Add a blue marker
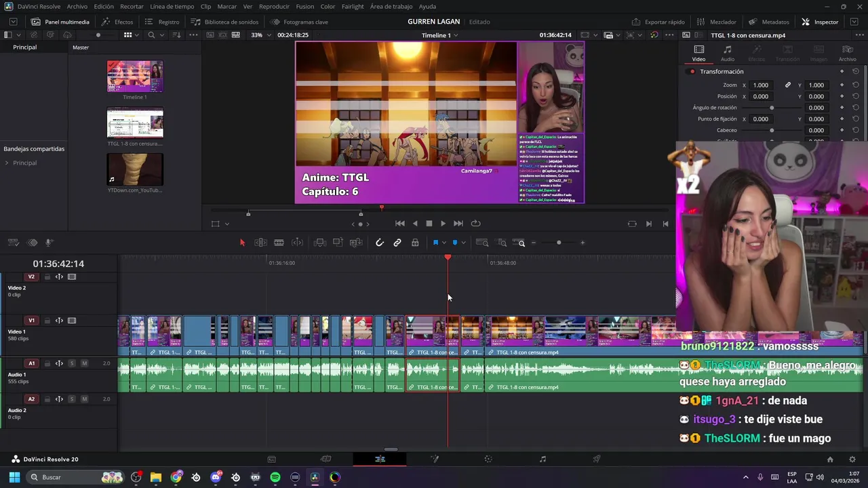 [x=455, y=243]
